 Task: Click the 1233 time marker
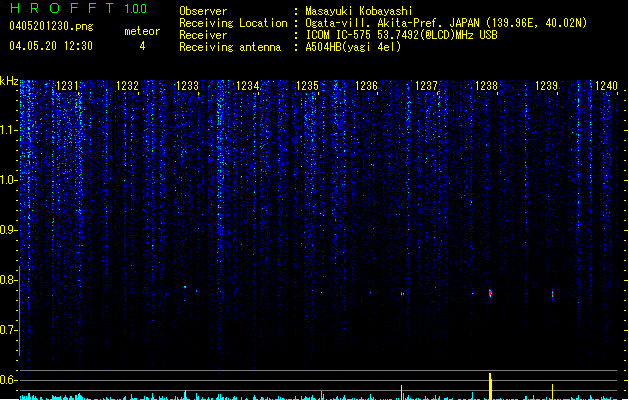click(x=187, y=86)
